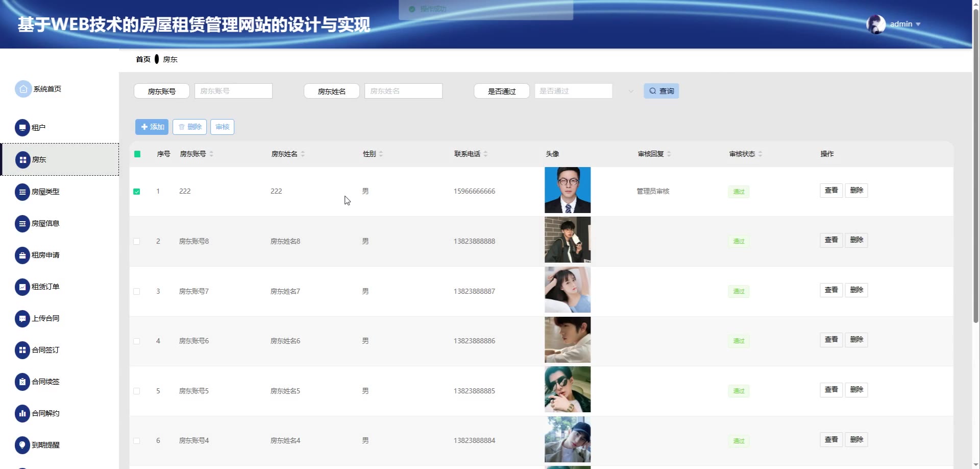Sort by 房东账号 column arrows
This screenshot has width=980, height=469.
211,154
